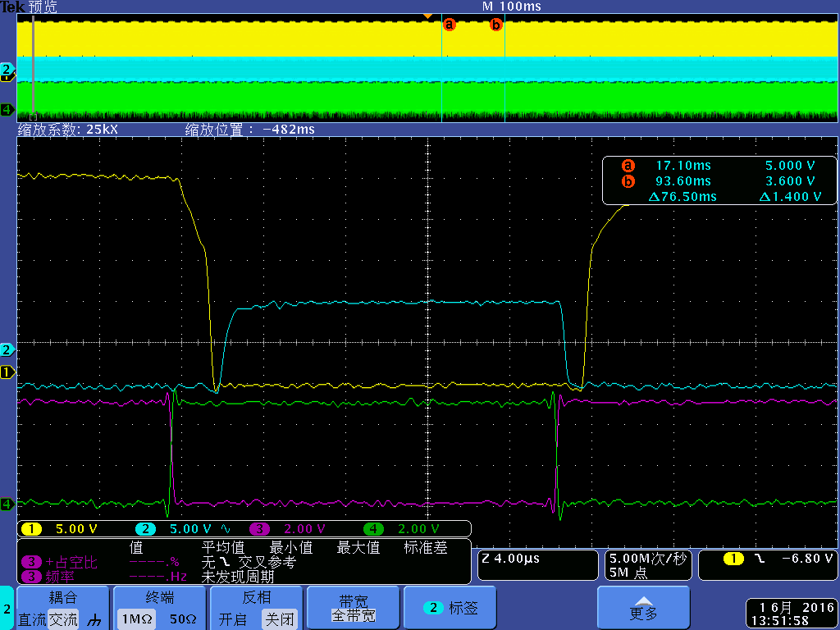Click the cursor b 3.600 V value

click(x=790, y=181)
